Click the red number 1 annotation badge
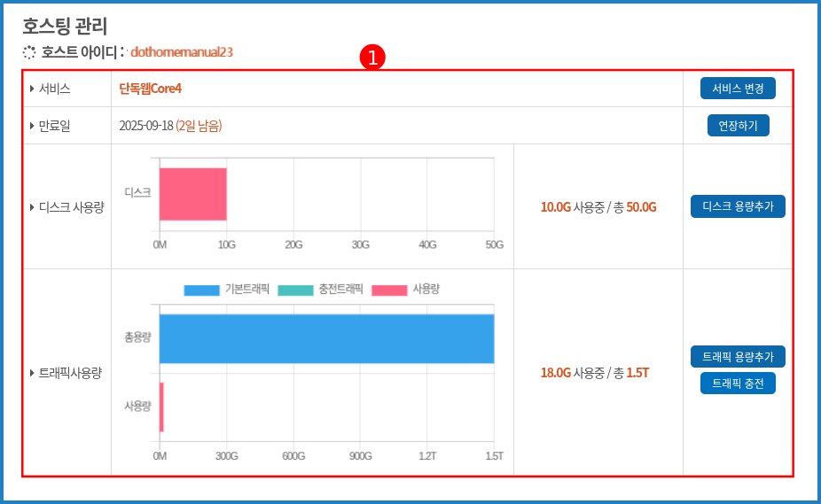The width and height of the screenshot is (821, 504). coord(371,58)
